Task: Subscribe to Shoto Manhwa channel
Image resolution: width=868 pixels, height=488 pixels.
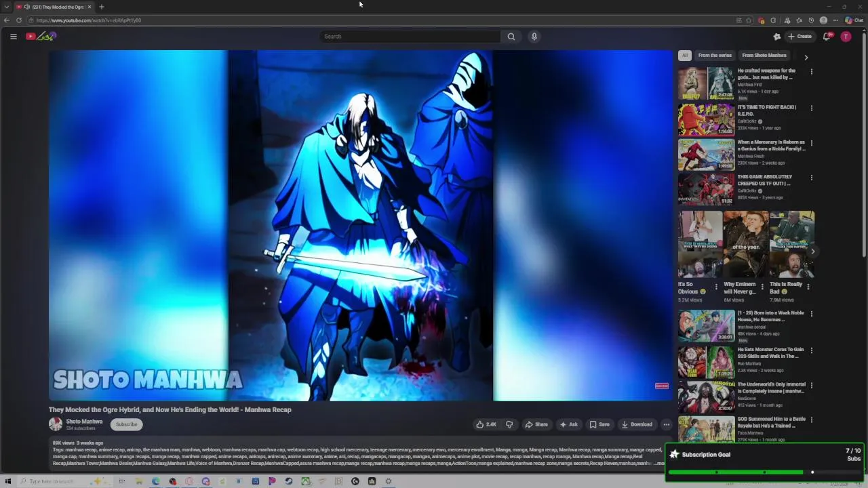Action: coord(126,424)
